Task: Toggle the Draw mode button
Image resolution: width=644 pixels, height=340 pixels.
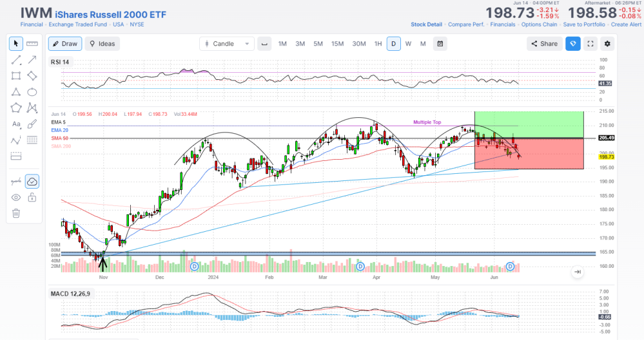Action: tap(64, 44)
